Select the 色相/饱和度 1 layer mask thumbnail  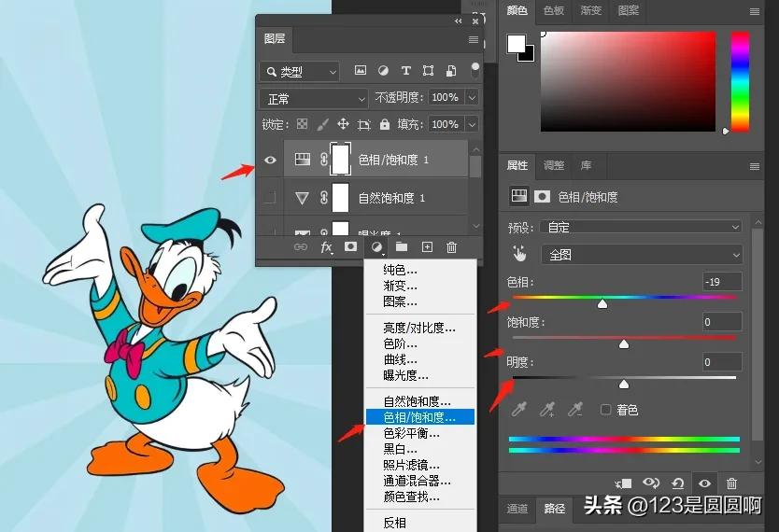click(x=340, y=159)
